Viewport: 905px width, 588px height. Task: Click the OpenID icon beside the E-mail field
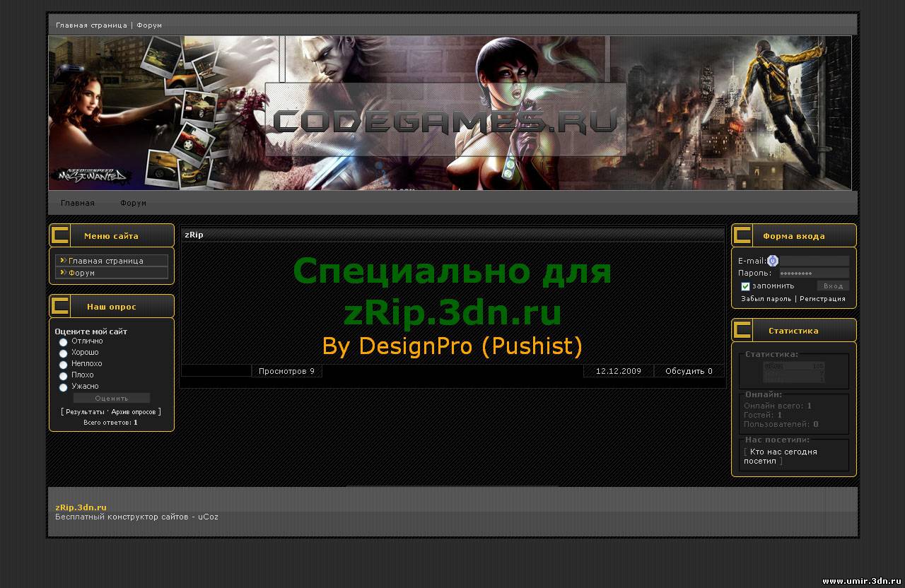[x=772, y=261]
